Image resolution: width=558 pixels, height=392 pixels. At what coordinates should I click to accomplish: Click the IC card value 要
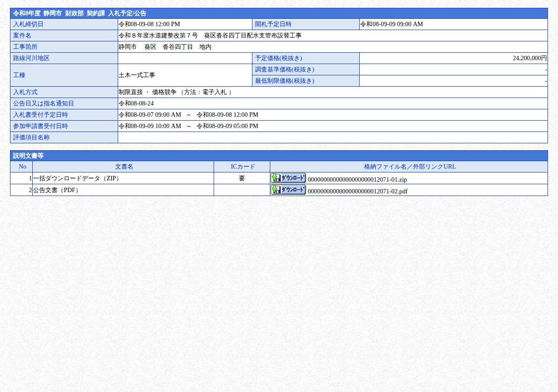242,179
